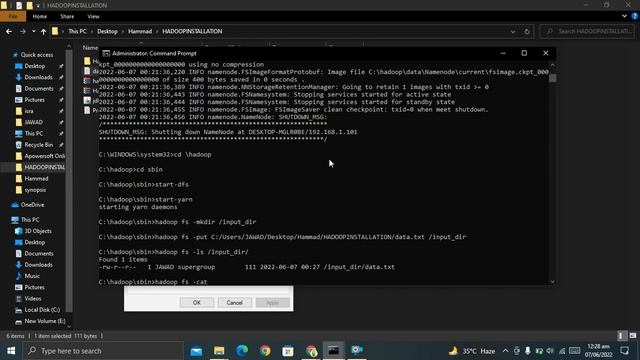640x360 pixels.
Task: Click the Windows Start button
Action: click(x=11, y=351)
